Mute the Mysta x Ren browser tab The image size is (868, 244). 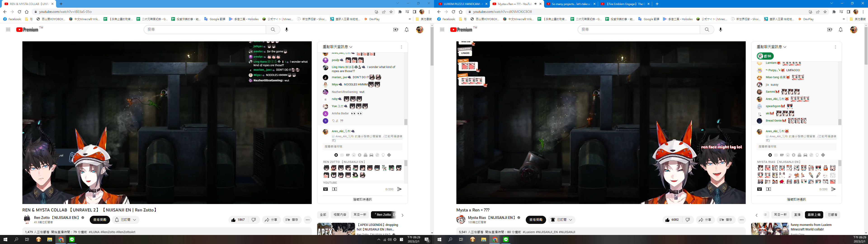[x=535, y=4]
